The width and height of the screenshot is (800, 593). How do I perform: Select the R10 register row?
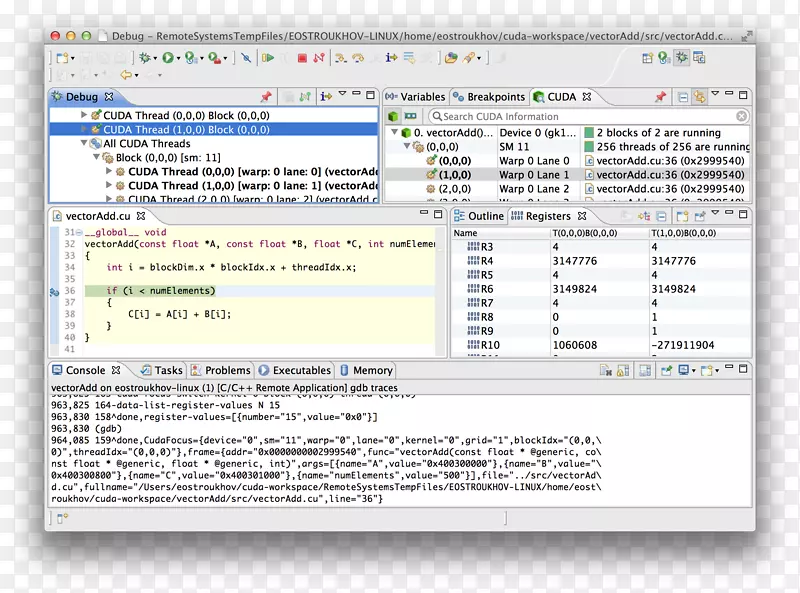click(x=490, y=345)
